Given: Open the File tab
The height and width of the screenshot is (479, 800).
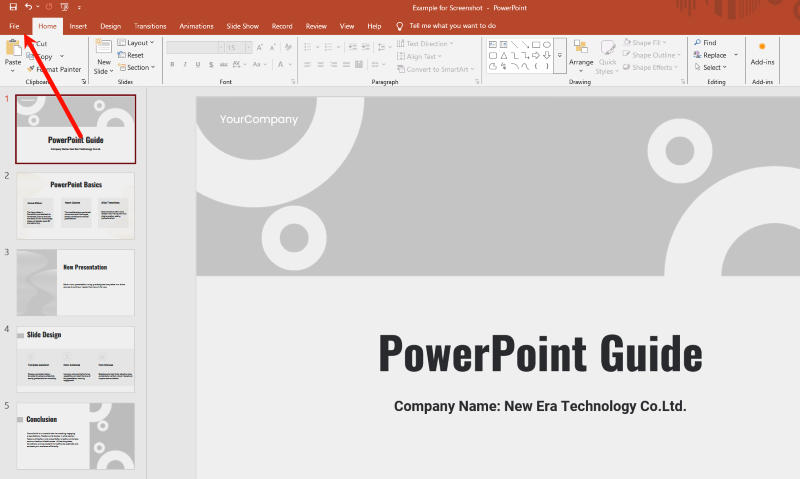Looking at the screenshot, I should (x=14, y=26).
